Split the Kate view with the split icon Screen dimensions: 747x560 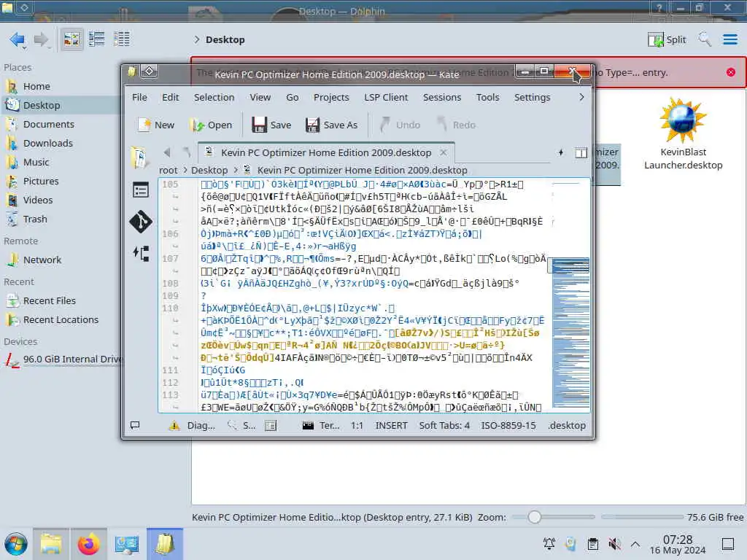point(581,152)
